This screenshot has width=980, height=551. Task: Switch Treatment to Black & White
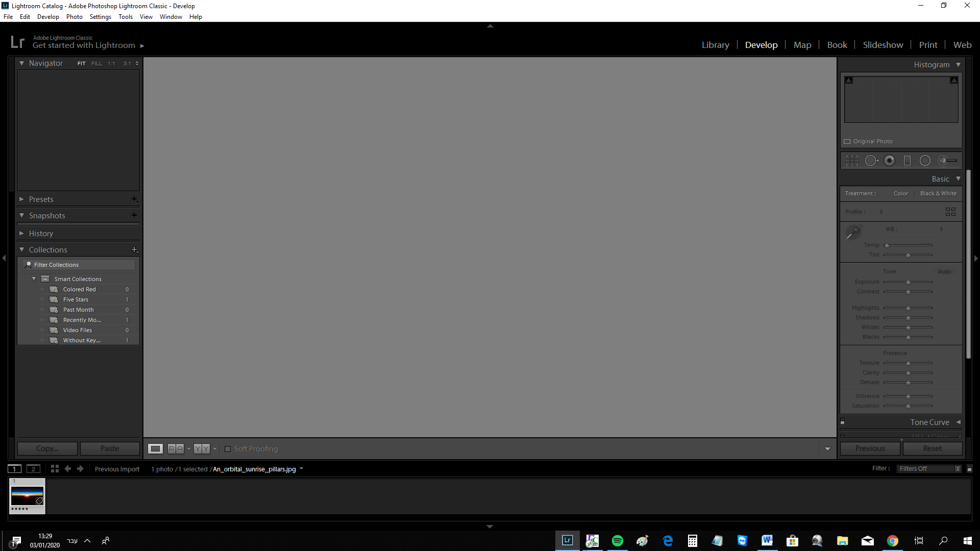pos(938,193)
